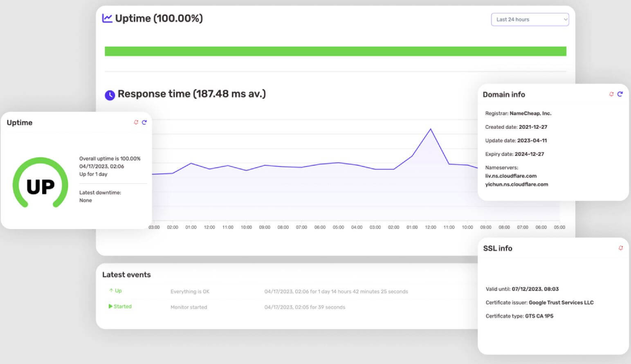Click the chart icon beside Uptime (100.00%)
This screenshot has width=631, height=364.
[107, 18]
